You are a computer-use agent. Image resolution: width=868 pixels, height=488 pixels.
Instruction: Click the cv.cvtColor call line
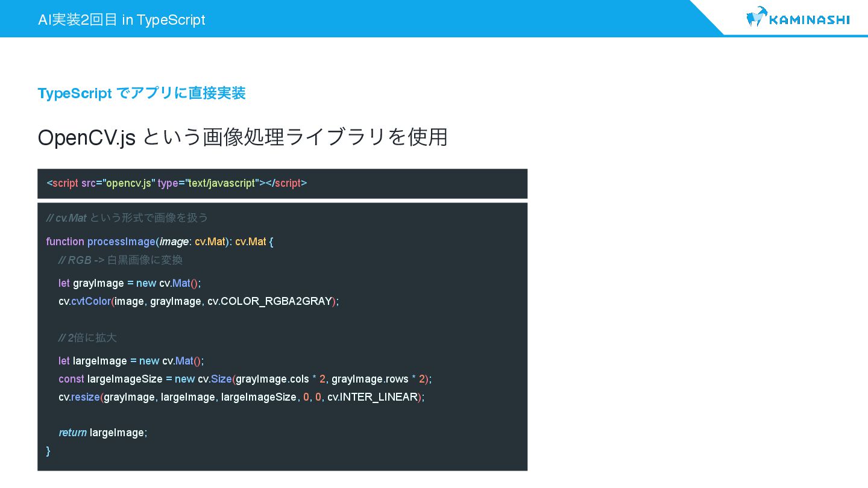(x=199, y=301)
